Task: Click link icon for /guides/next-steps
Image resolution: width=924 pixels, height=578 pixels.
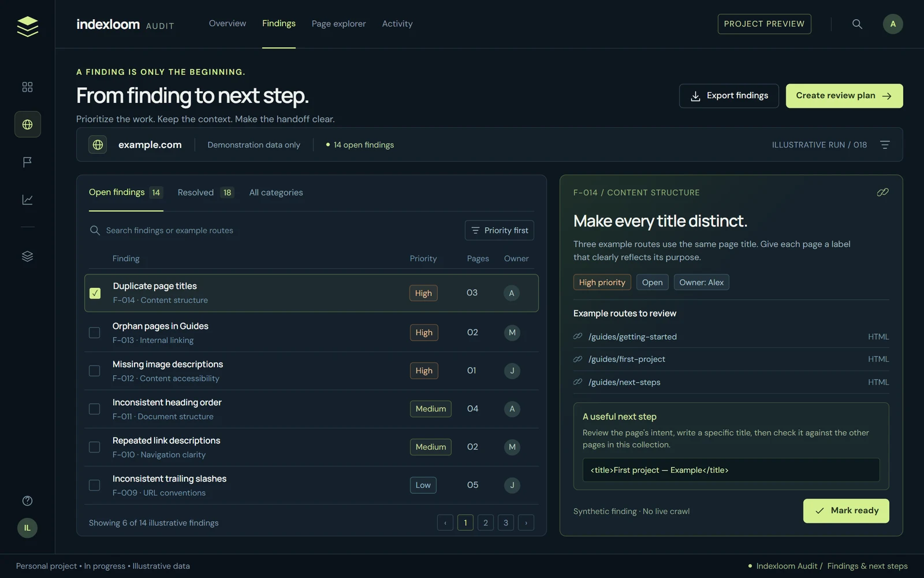Action: pos(577,382)
